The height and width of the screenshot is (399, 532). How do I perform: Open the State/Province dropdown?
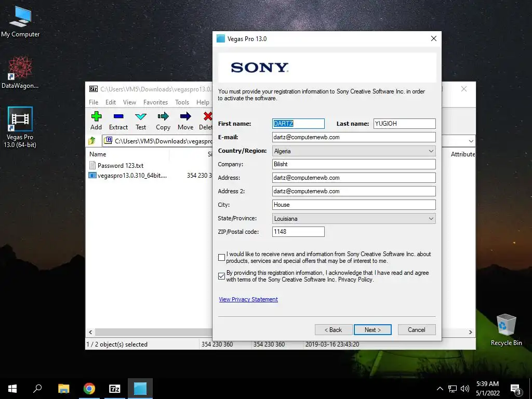354,219
